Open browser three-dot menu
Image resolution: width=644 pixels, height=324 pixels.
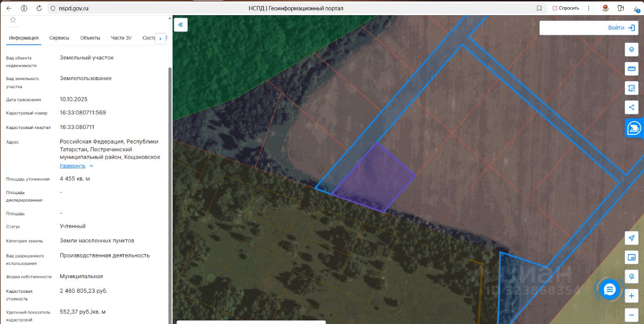pos(589,8)
